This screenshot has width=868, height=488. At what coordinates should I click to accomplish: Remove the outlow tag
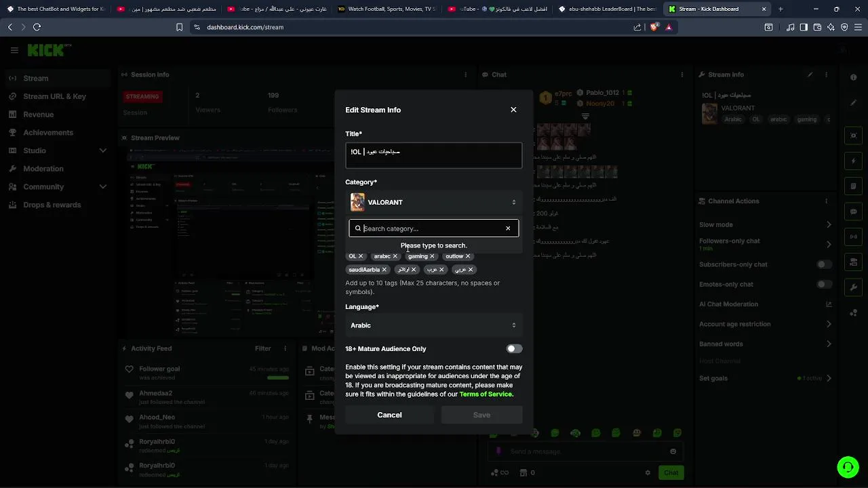[x=468, y=256]
